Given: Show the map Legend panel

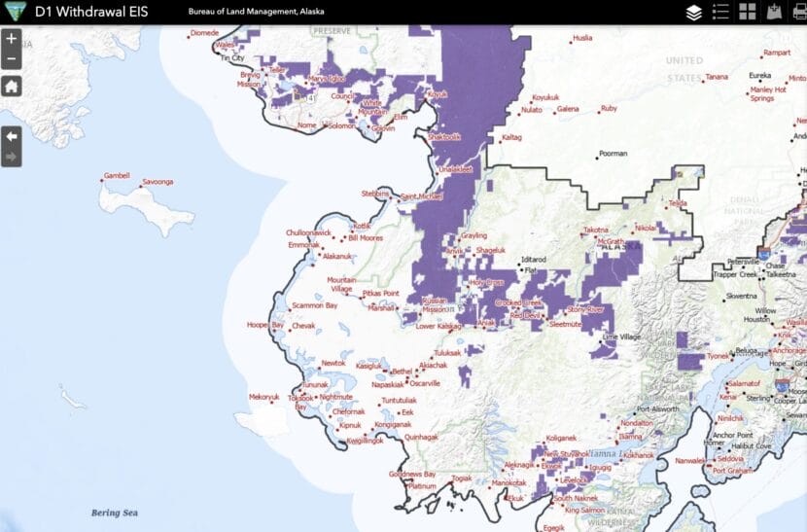Looking at the screenshot, I should 720,13.
